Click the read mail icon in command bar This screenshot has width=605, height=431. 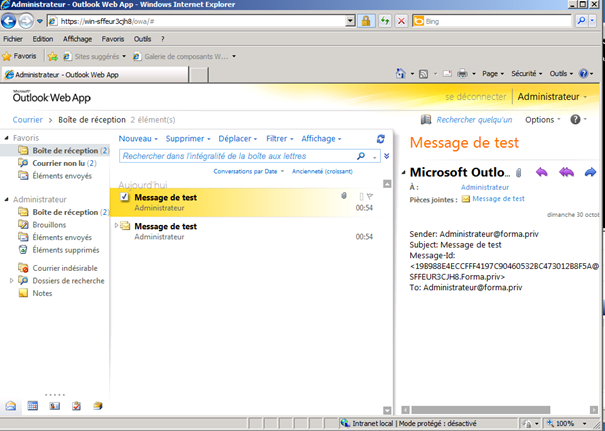[447, 73]
